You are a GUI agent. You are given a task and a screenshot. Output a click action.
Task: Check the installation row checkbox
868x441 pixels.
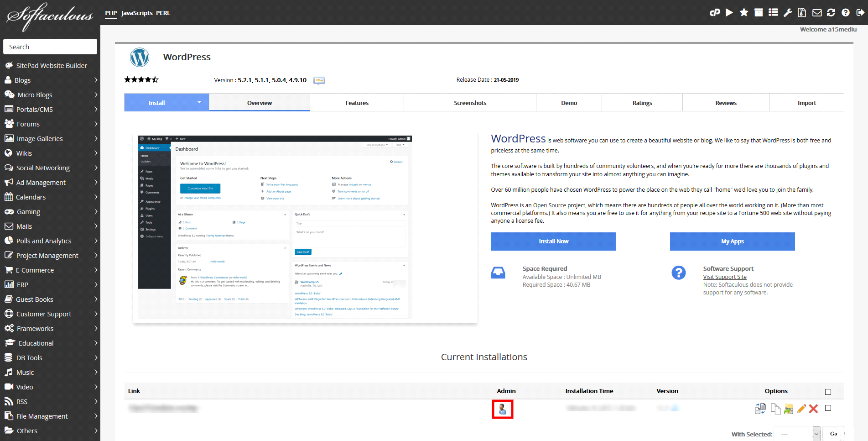(x=829, y=408)
